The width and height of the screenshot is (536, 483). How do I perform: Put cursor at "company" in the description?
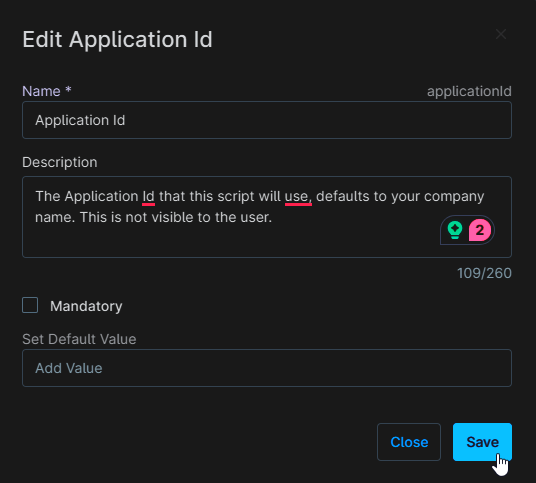click(x=454, y=197)
